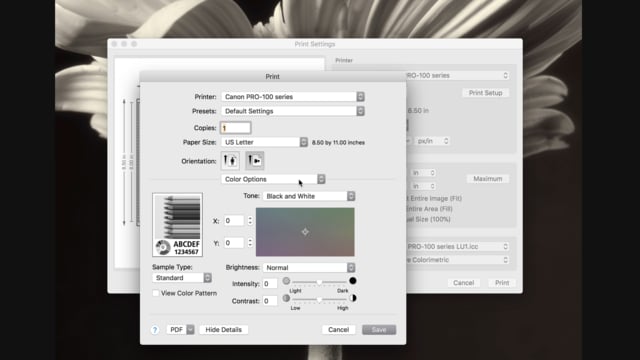Click the '8.50 by 11.00 inches' text
The image size is (640, 360).
(338, 142)
